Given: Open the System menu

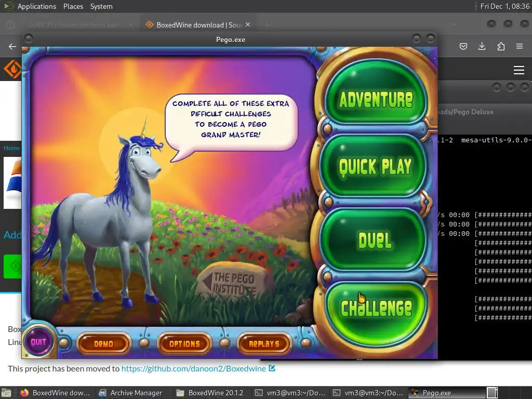Looking at the screenshot, I should (x=101, y=6).
